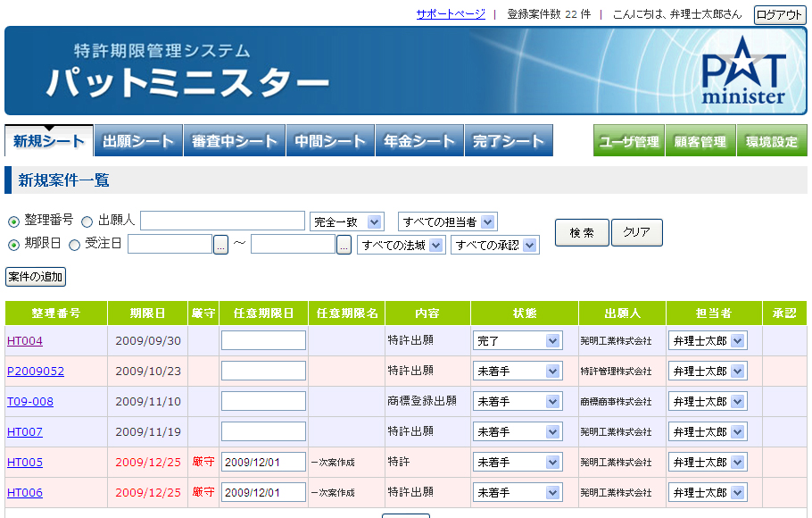The image size is (812, 518).
Task: Expand the 完全一致 match dropdown
Action: click(346, 221)
